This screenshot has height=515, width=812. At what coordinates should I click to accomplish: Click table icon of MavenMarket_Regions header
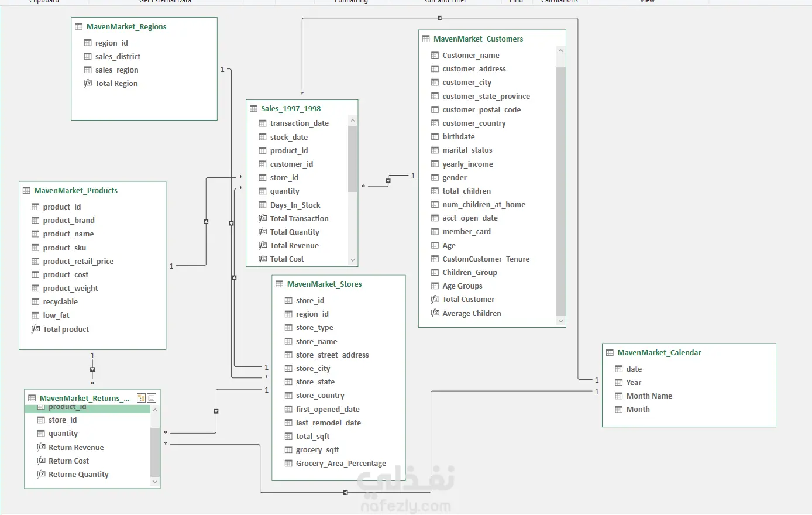coord(79,26)
